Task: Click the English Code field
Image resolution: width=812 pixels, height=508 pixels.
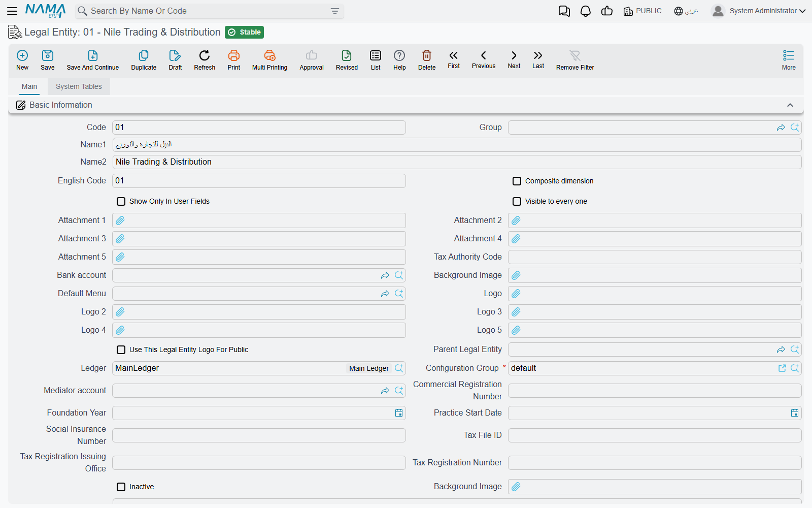Action: [x=259, y=181]
